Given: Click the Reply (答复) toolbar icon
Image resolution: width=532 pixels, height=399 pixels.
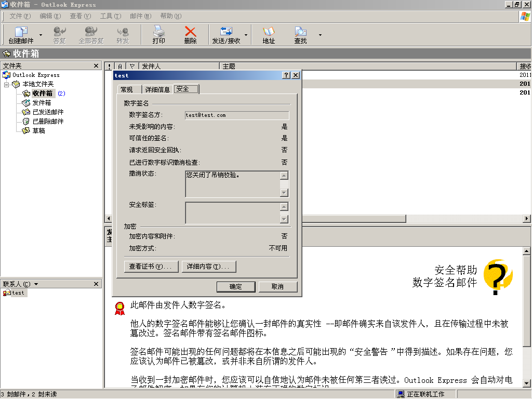Looking at the screenshot, I should point(59,35).
